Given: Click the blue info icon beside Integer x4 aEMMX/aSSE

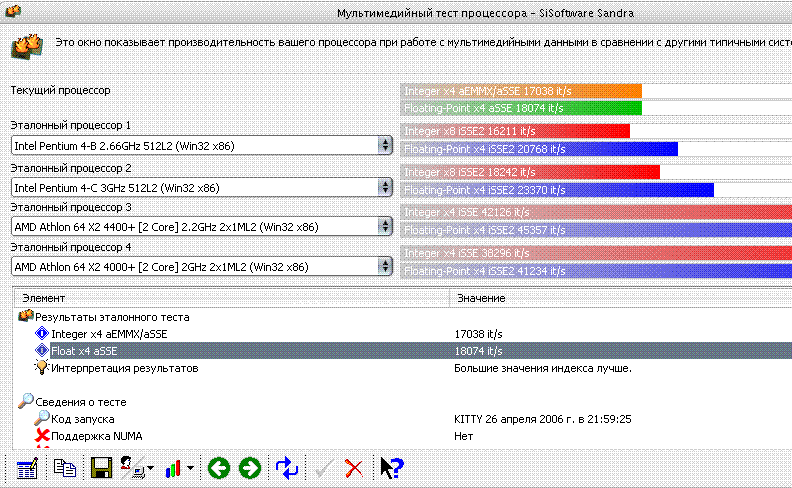Looking at the screenshot, I should coord(42,333).
